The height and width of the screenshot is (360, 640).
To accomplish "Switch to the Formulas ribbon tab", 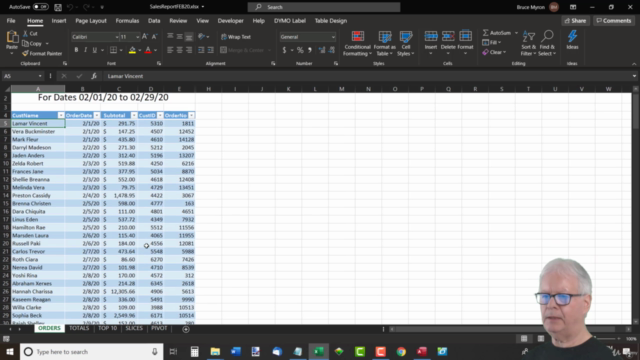I will 127,21.
